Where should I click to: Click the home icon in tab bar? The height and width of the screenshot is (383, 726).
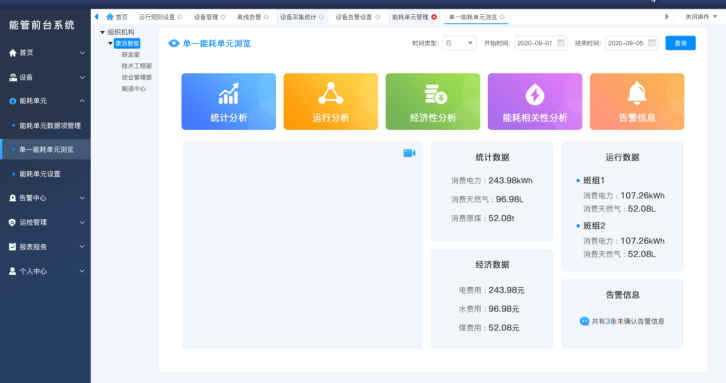(110, 17)
